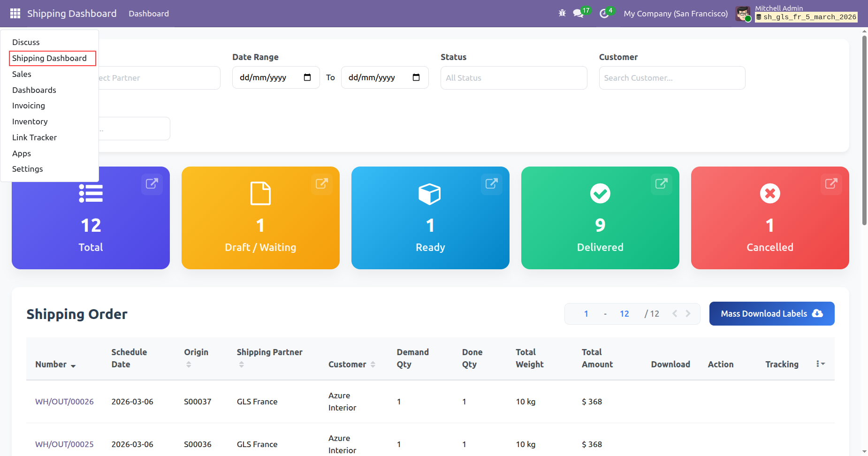Open the start date calendar picker
Screen dimensions: 868x456
(307, 77)
